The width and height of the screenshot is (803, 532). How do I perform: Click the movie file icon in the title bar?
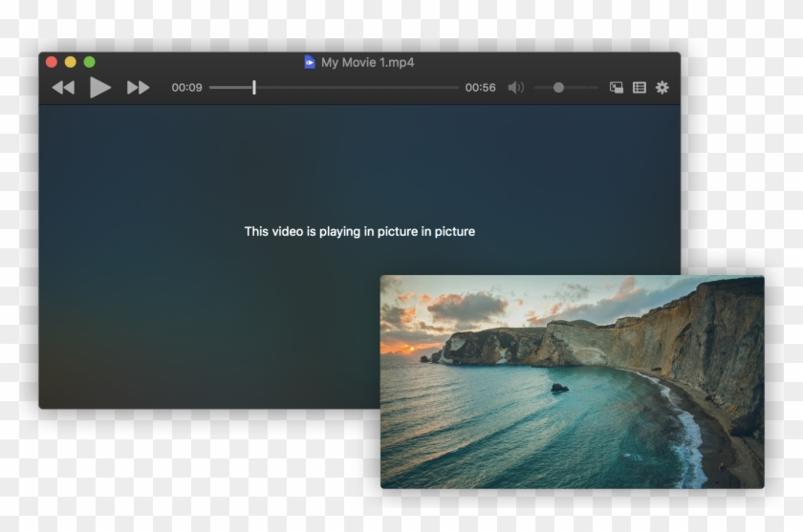(310, 62)
